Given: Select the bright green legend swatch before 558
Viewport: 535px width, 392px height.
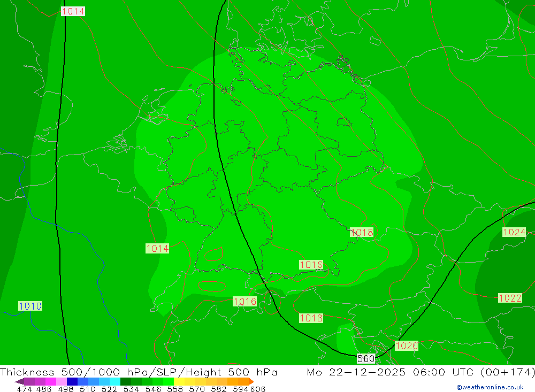Looking at the screenshot, I should [x=169, y=381].
